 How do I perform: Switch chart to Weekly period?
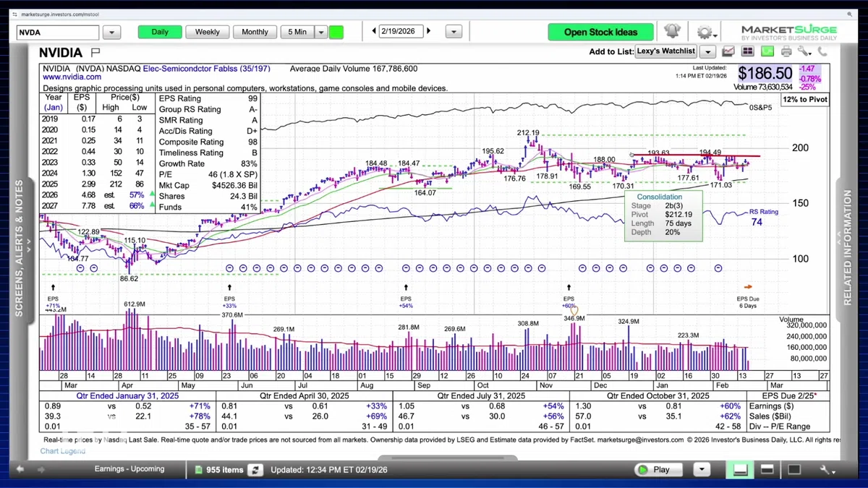point(208,32)
